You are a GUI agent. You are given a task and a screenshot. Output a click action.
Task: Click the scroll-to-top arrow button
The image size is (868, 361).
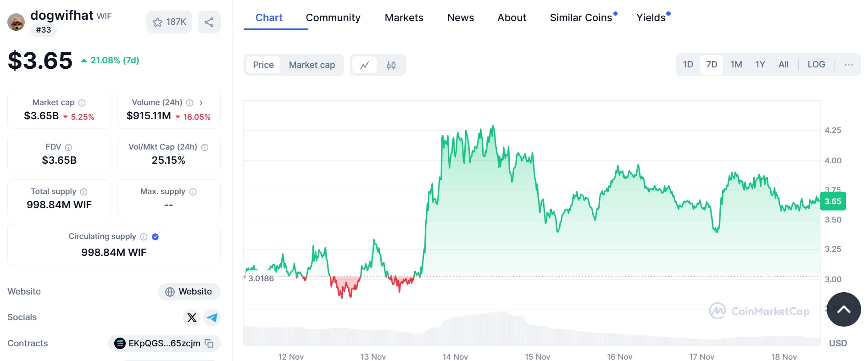tap(844, 309)
